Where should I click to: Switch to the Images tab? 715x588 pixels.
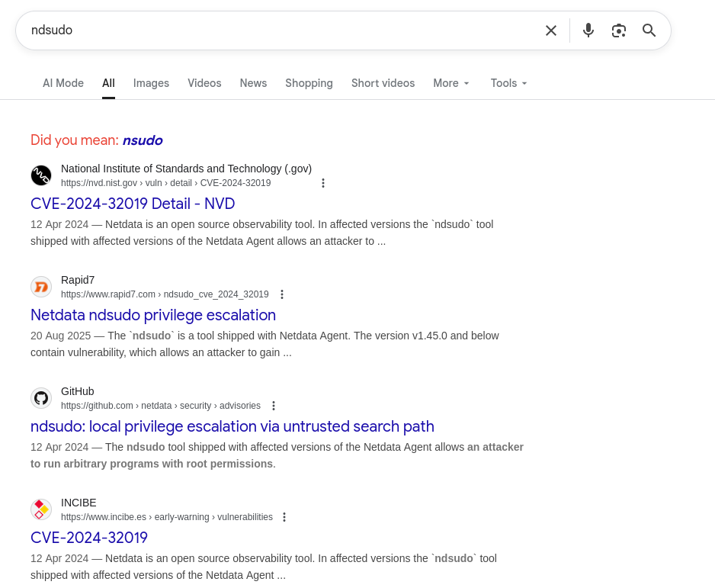[x=151, y=83]
